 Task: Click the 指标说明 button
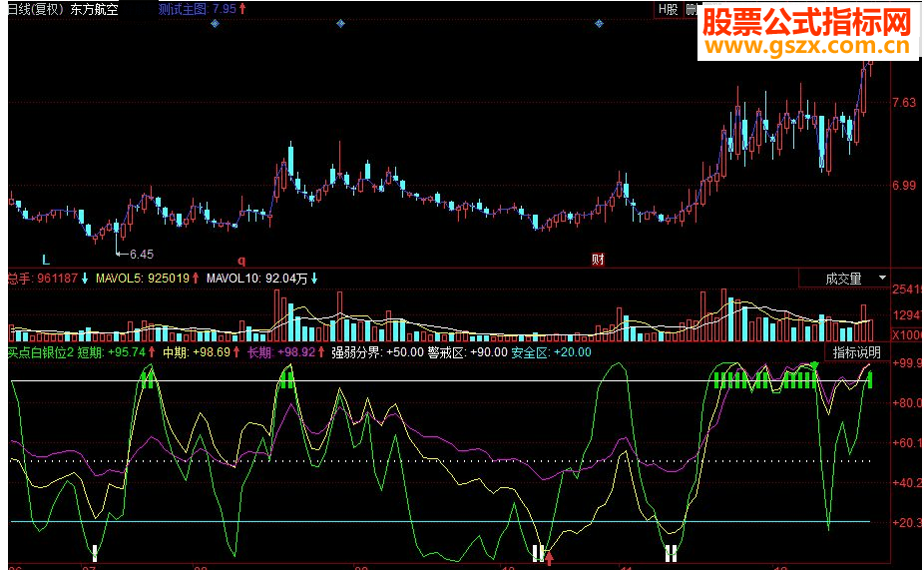(x=857, y=352)
